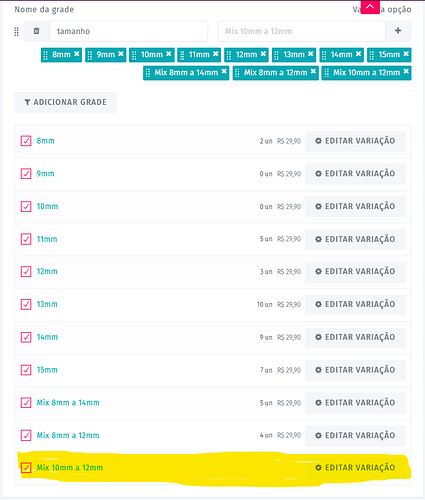This screenshot has height=500, width=425.
Task: Click the drag handle on the 12mm tag
Action: tap(229, 55)
